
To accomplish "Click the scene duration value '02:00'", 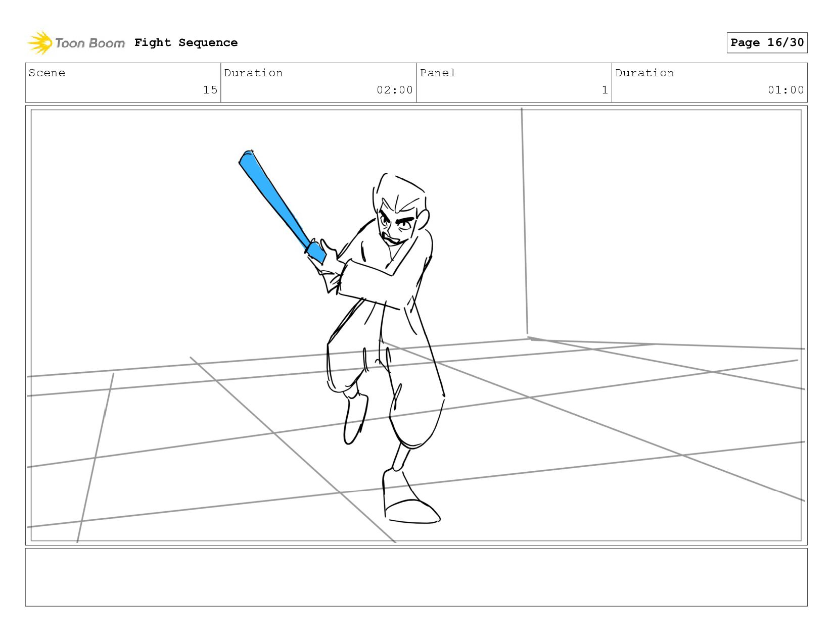I will tap(395, 90).
